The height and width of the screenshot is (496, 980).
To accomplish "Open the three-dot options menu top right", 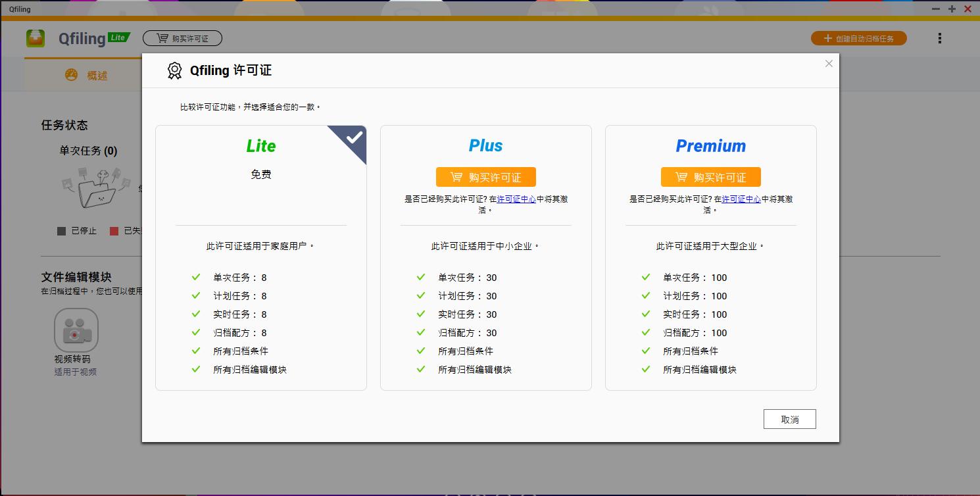I will [x=940, y=38].
